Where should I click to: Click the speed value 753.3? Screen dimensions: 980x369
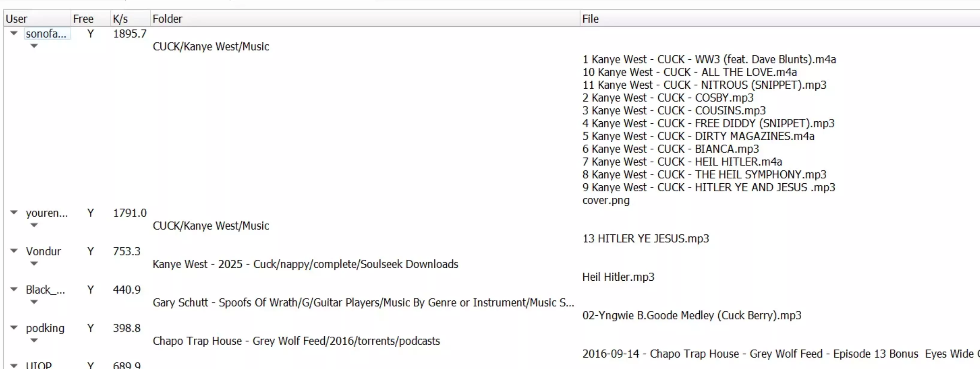pos(127,252)
